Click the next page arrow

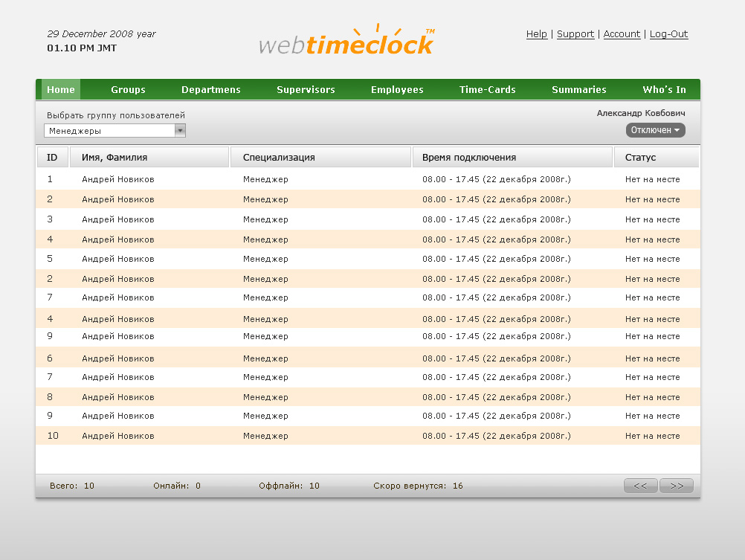click(x=676, y=485)
